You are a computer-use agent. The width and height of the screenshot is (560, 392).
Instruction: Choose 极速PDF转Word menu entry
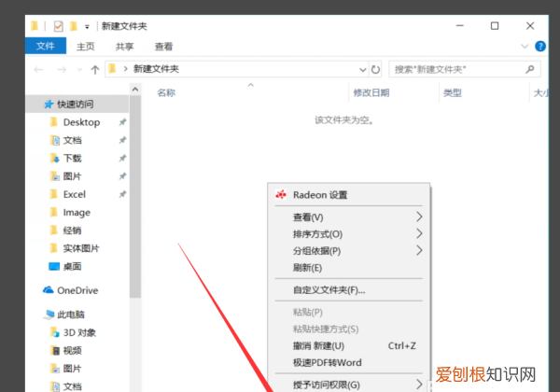pyautogui.click(x=348, y=362)
